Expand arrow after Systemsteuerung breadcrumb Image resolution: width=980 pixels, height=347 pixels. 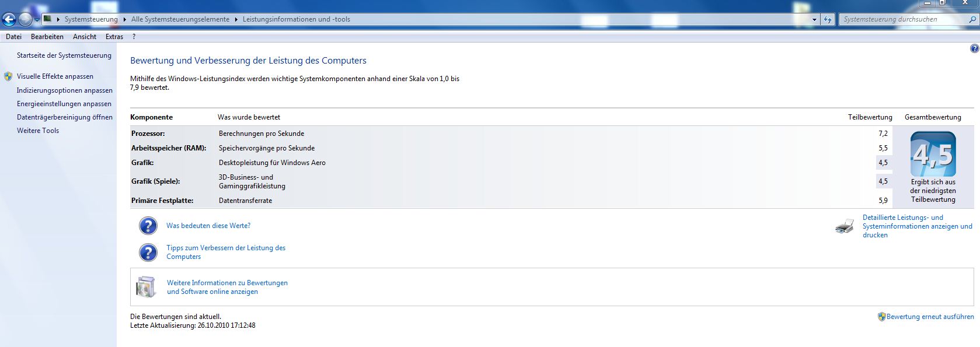click(124, 19)
